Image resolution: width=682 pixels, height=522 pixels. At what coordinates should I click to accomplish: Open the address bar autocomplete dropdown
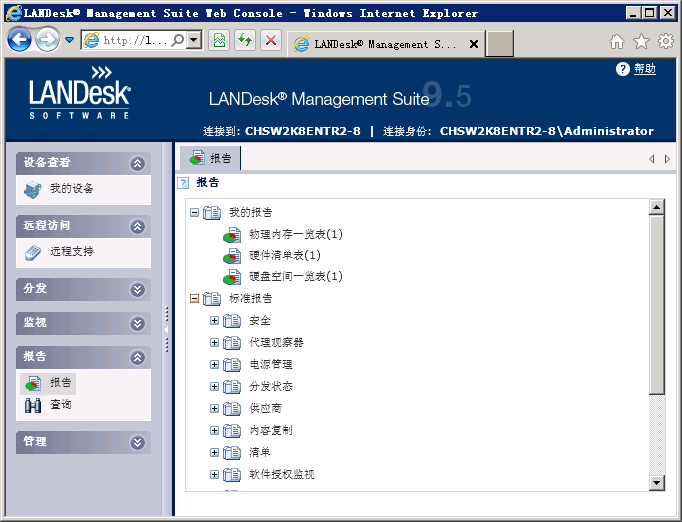pyautogui.click(x=194, y=40)
